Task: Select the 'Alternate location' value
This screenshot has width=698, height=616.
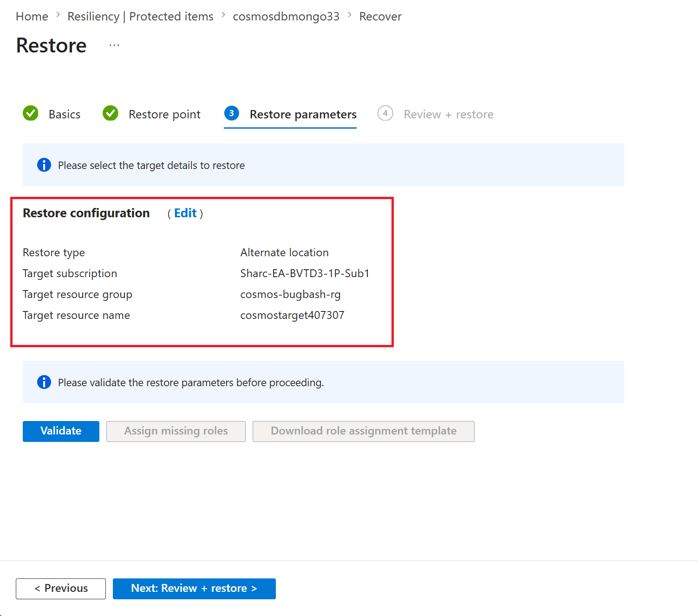Action: (284, 253)
